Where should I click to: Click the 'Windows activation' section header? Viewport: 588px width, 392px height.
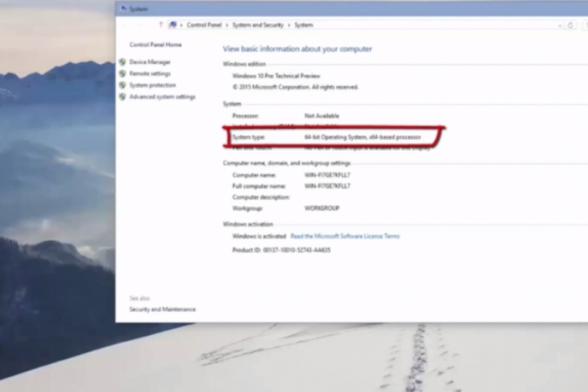(248, 224)
